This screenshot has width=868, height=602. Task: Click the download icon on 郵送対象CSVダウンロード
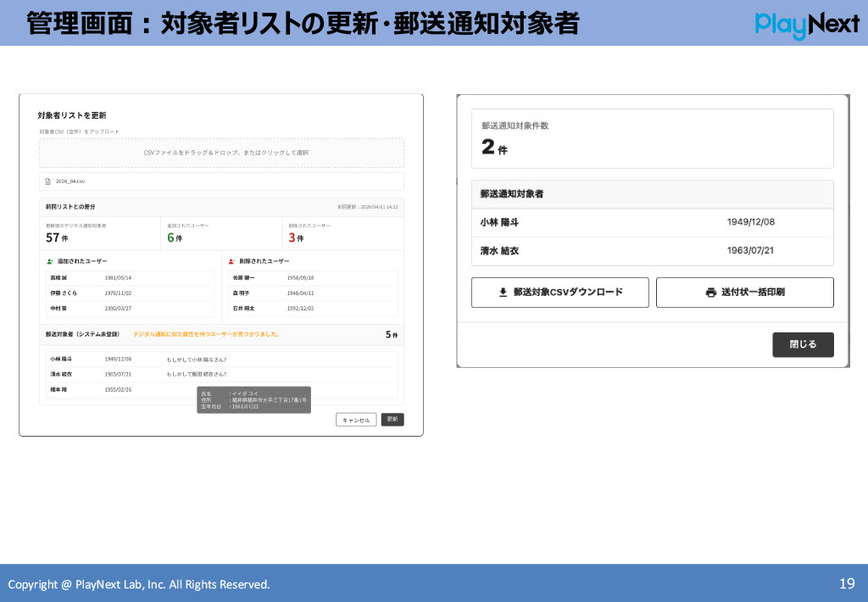pyautogui.click(x=503, y=293)
